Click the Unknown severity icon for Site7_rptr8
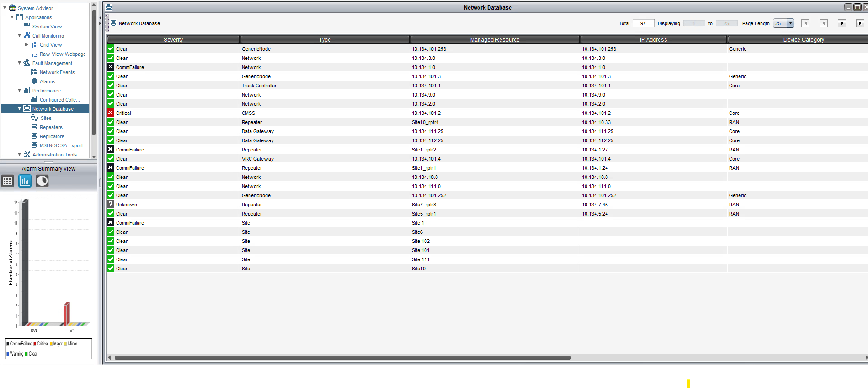This screenshot has width=868, height=388. tap(111, 204)
